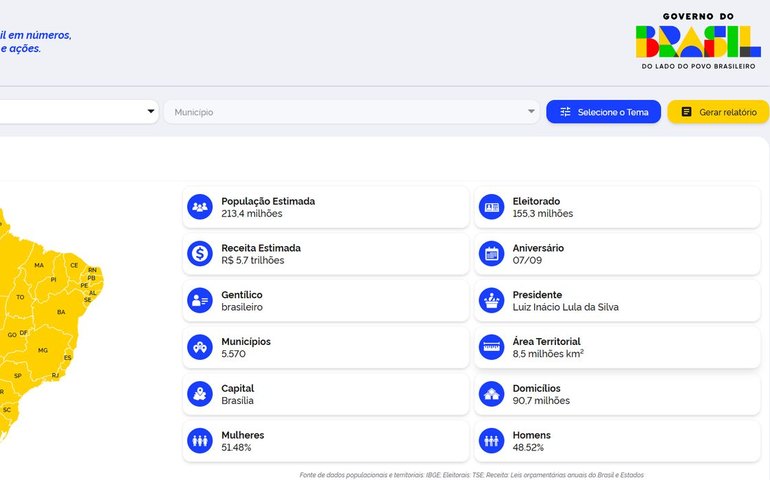
Task: Click the 213,4 milhões population value
Action: tap(251, 214)
